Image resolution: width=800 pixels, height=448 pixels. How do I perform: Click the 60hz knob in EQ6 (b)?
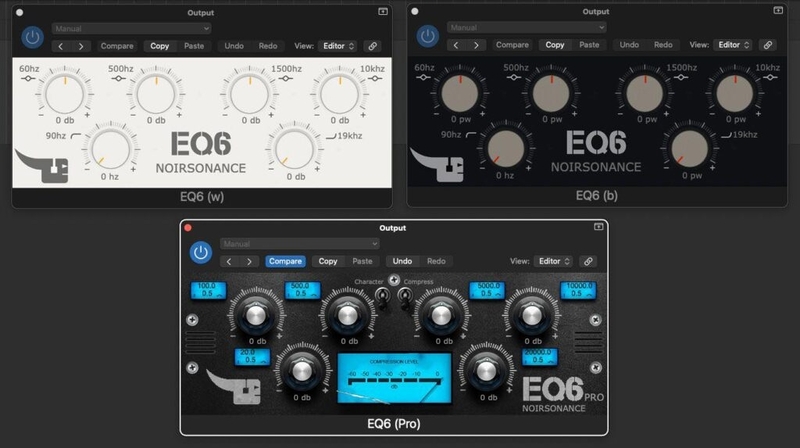click(460, 93)
